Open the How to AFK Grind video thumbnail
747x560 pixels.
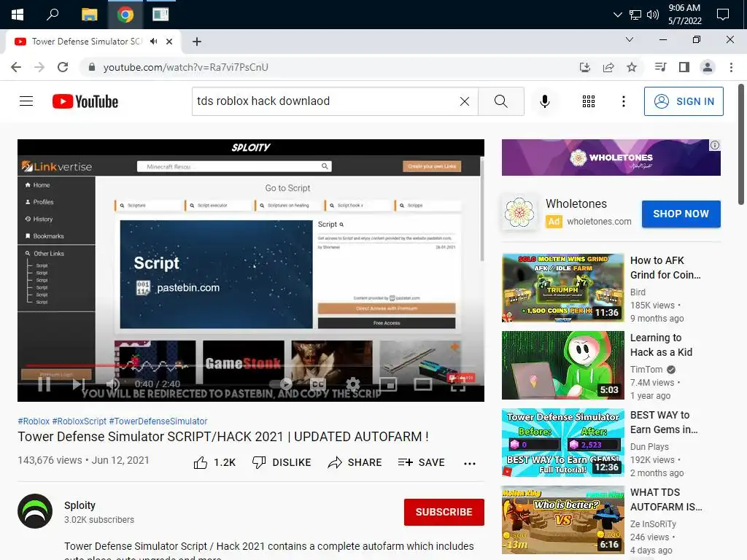coord(562,287)
